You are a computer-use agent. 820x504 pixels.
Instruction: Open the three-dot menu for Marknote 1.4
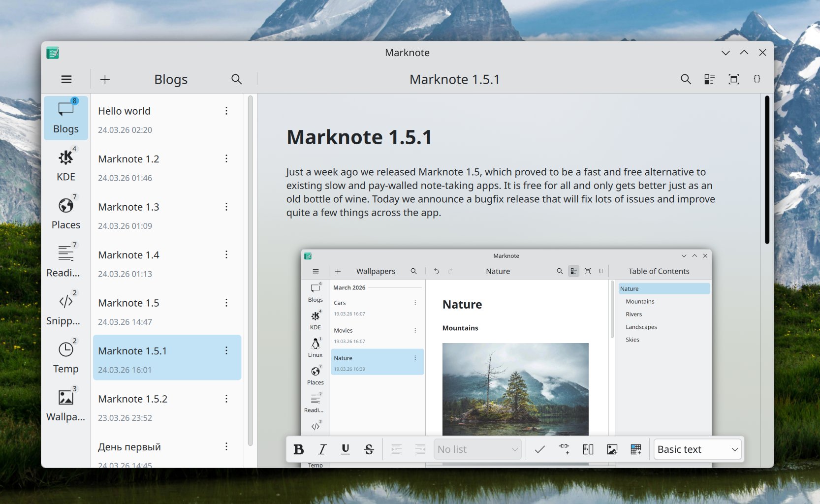coord(226,254)
